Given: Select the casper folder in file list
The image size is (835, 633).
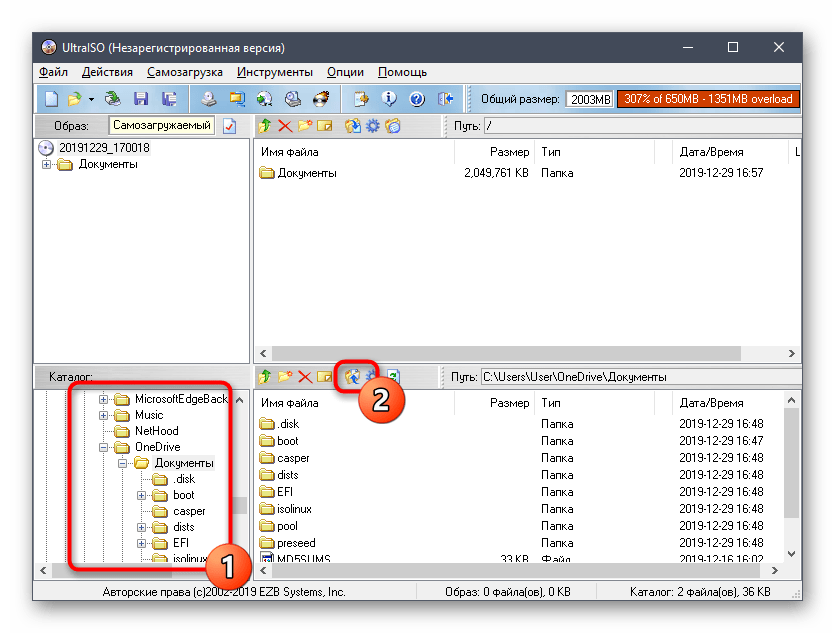Looking at the screenshot, I should click(x=293, y=458).
